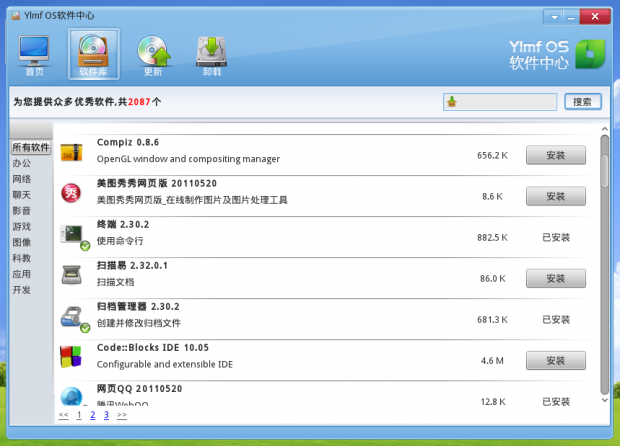Open the 更新 updates icon
Viewport: 620px width, 446px height.
click(153, 55)
